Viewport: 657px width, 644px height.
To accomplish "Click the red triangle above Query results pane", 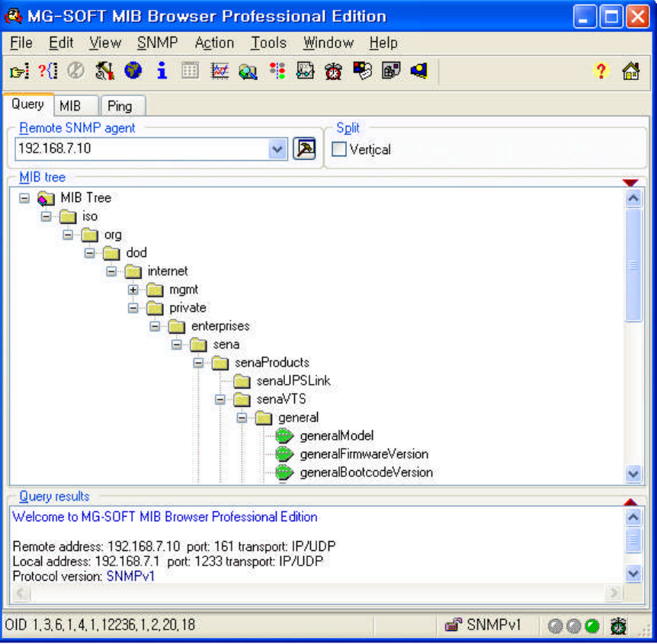I will pyautogui.click(x=630, y=501).
